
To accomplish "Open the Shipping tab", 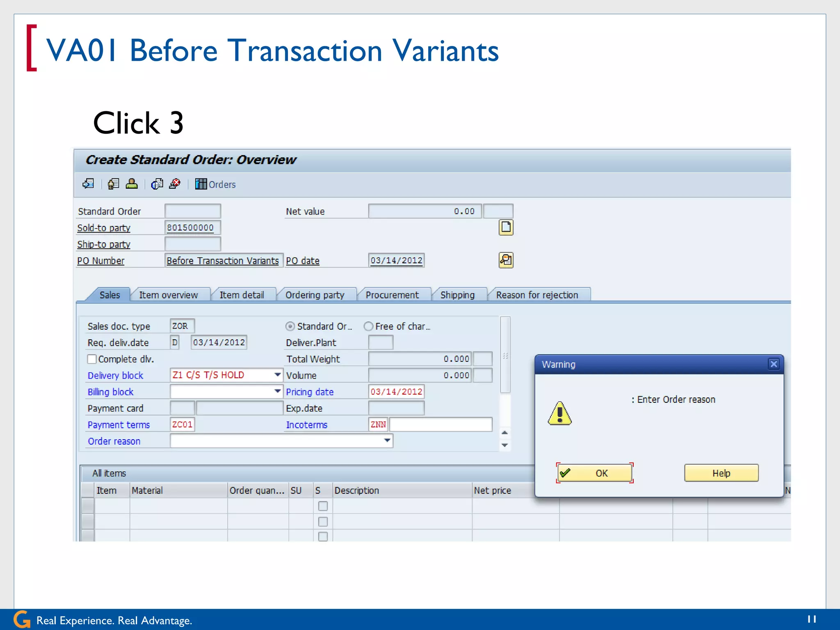I will (457, 295).
